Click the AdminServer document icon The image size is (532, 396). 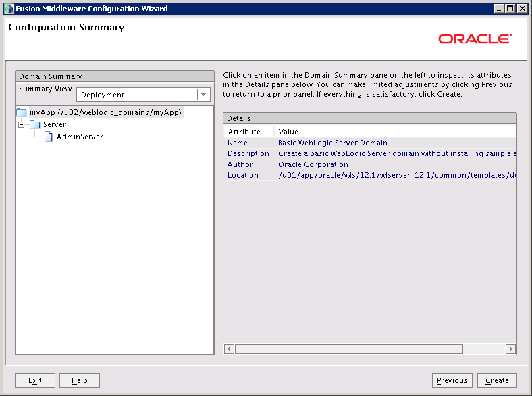point(49,137)
